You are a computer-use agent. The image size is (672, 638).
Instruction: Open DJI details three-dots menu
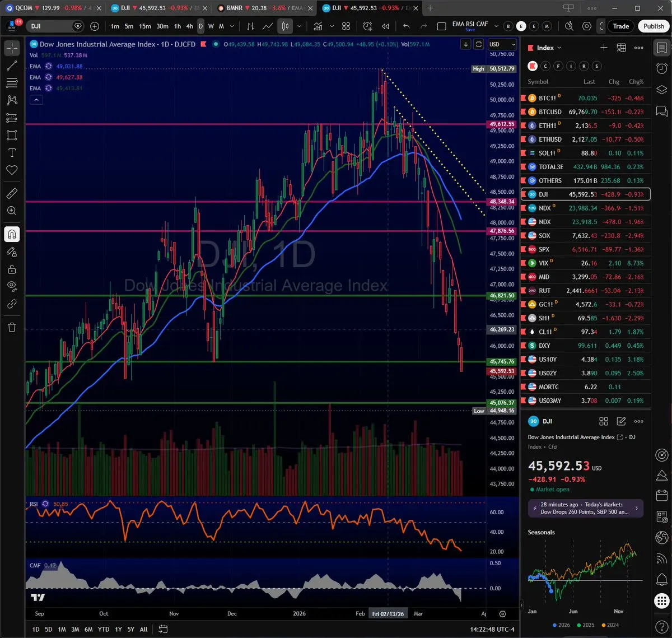pyautogui.click(x=639, y=421)
